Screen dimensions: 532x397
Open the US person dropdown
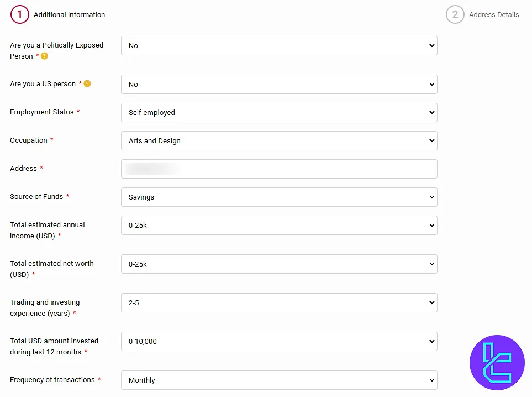pos(279,84)
